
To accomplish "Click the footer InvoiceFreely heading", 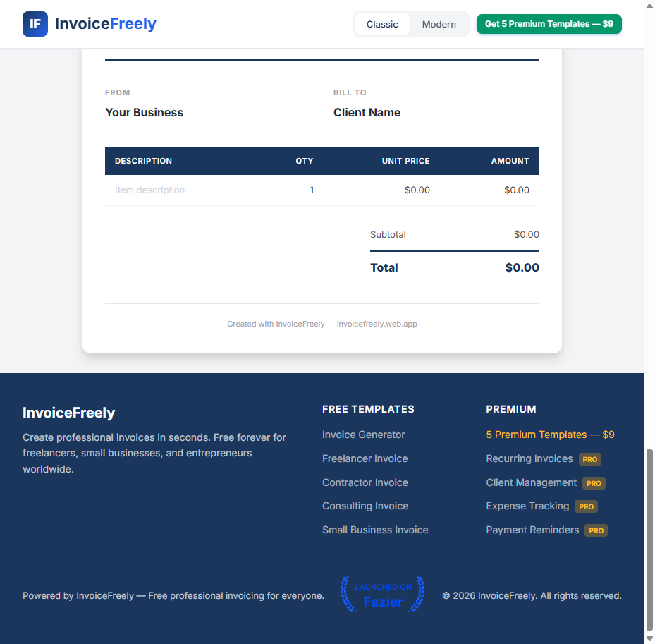I will point(68,413).
